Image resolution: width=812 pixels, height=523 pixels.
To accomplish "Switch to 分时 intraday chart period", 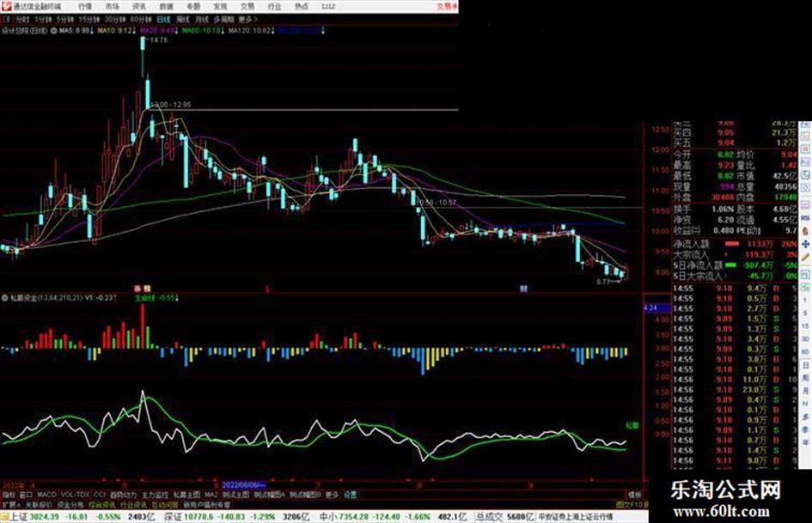I will pos(21,19).
